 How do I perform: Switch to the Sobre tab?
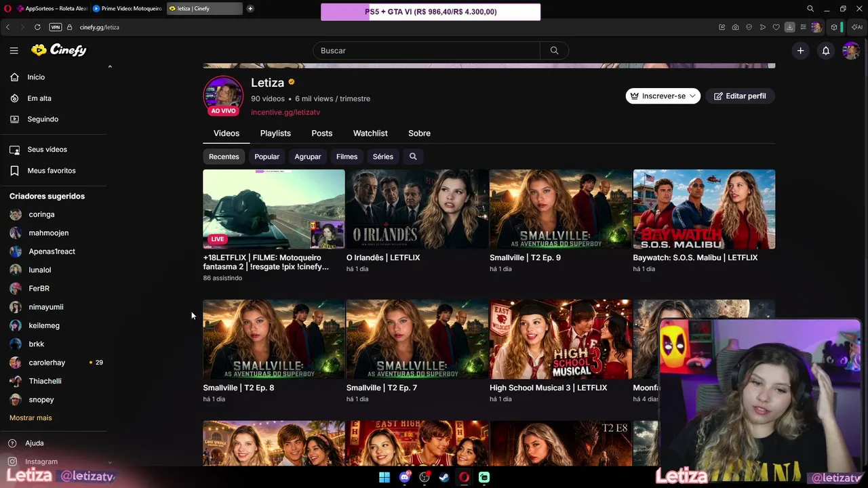419,134
